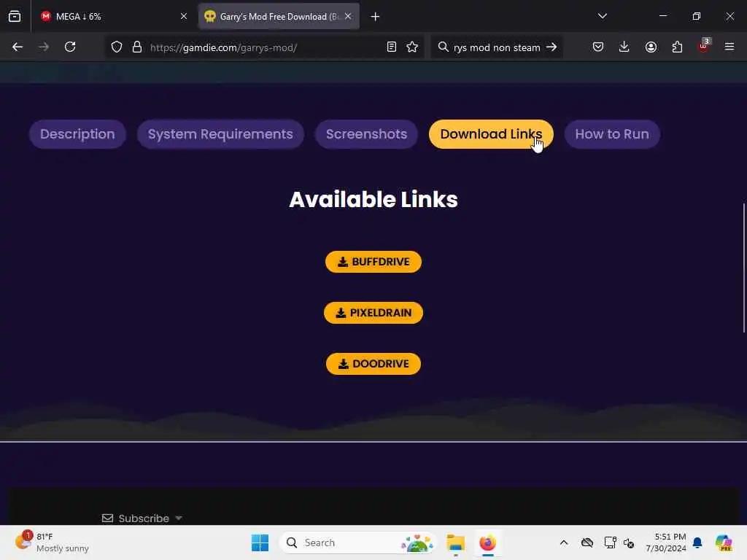747x560 pixels.
Task: Open the clock showing 5:51 PM
Action: click(x=666, y=542)
